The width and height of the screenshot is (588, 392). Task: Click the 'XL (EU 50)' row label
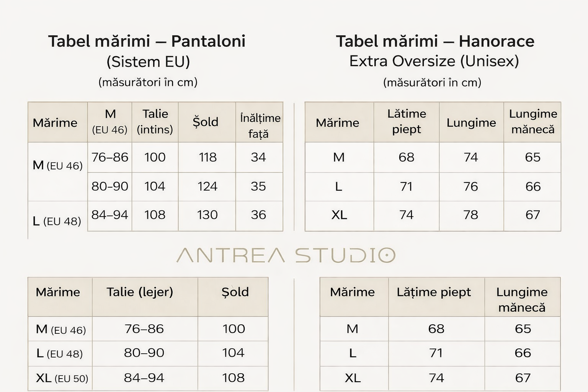62,378
